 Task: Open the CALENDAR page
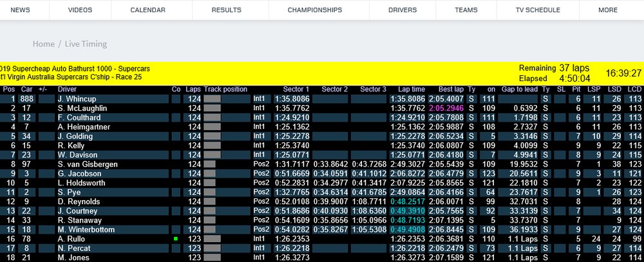coord(148,10)
